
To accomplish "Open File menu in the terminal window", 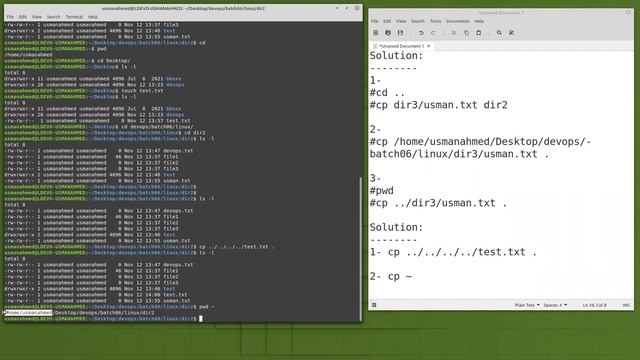I will [10, 17].
